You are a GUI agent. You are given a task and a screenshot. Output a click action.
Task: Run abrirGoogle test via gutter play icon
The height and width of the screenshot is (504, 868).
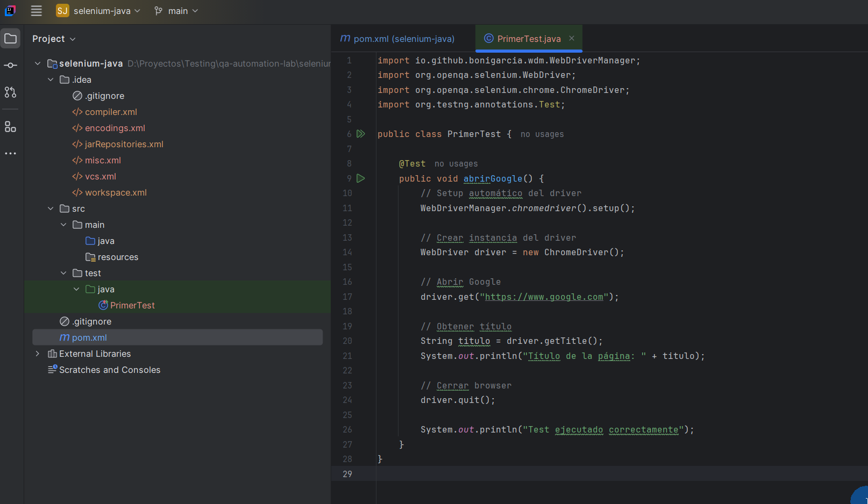point(361,178)
